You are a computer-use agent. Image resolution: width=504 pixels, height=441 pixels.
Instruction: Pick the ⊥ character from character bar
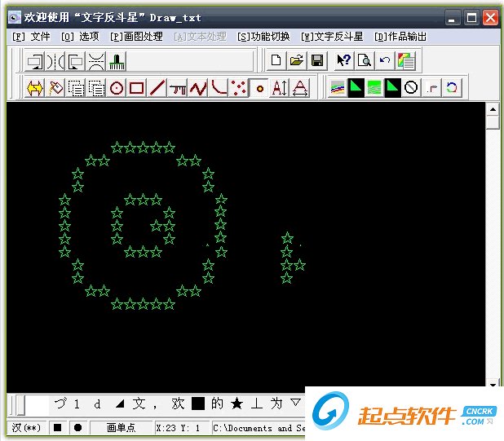(x=257, y=404)
